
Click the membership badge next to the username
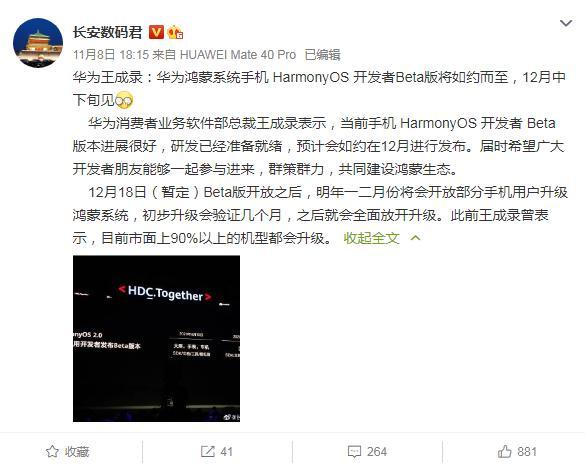point(175,32)
